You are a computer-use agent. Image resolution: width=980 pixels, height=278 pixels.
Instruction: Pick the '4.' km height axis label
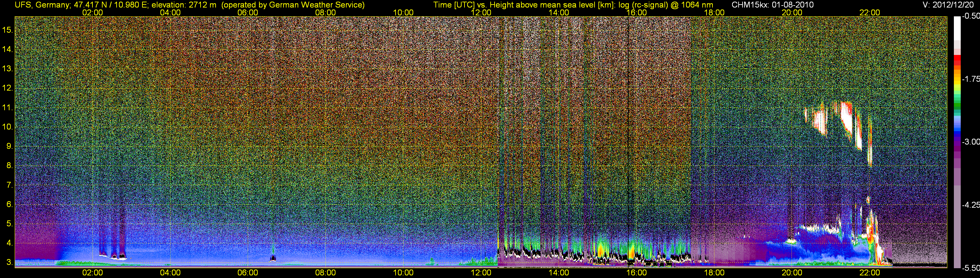point(9,243)
